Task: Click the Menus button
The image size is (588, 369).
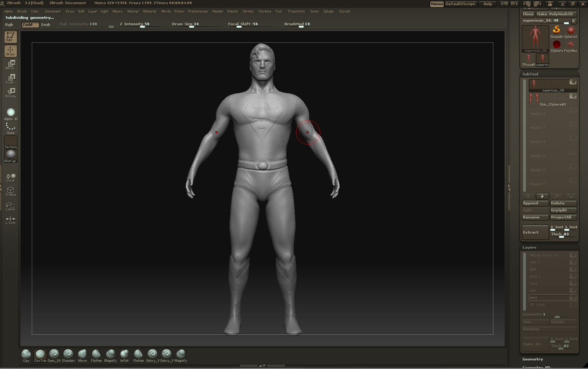Action: click(436, 4)
